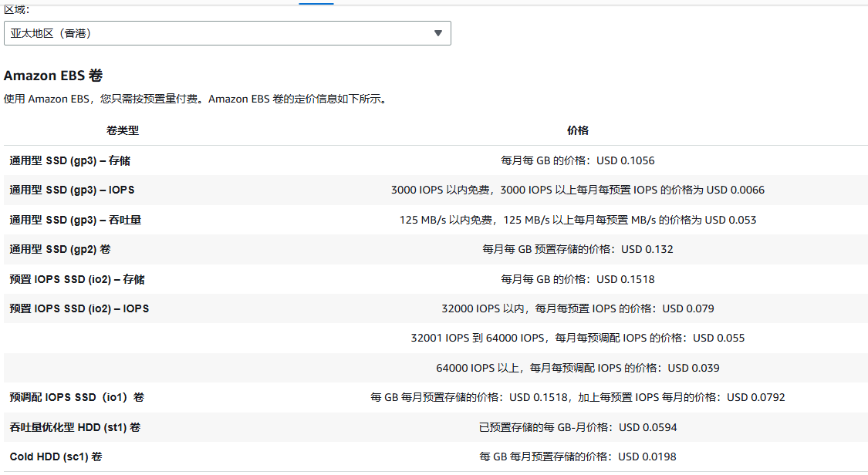
Task: Select the 通用型 SSD (gp2) 卷 row label
Action: point(59,249)
